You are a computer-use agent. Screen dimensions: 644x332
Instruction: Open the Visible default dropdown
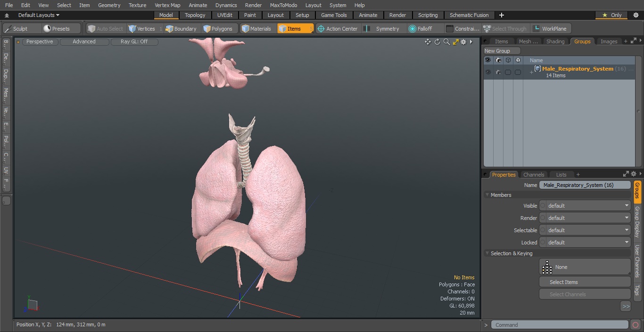click(585, 206)
